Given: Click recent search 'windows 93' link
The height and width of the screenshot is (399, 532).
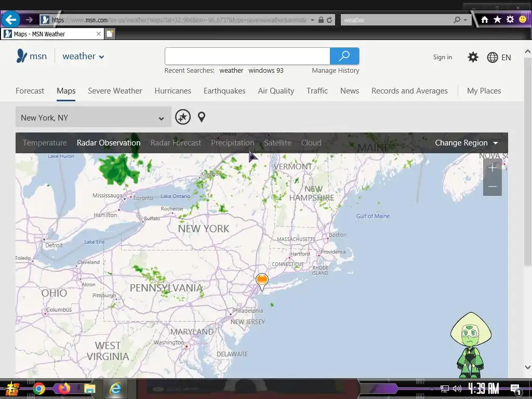Looking at the screenshot, I should [x=265, y=71].
